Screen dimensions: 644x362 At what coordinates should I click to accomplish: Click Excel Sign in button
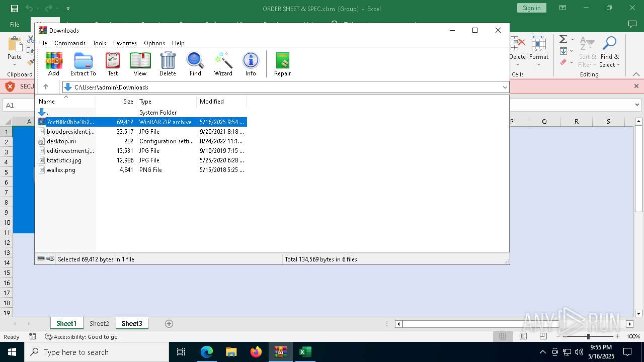click(531, 8)
